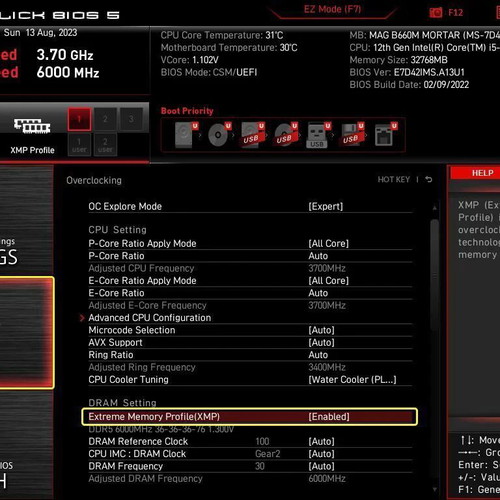
Task: Click the date Sun 13 Aug, 2023
Action: [x=40, y=33]
